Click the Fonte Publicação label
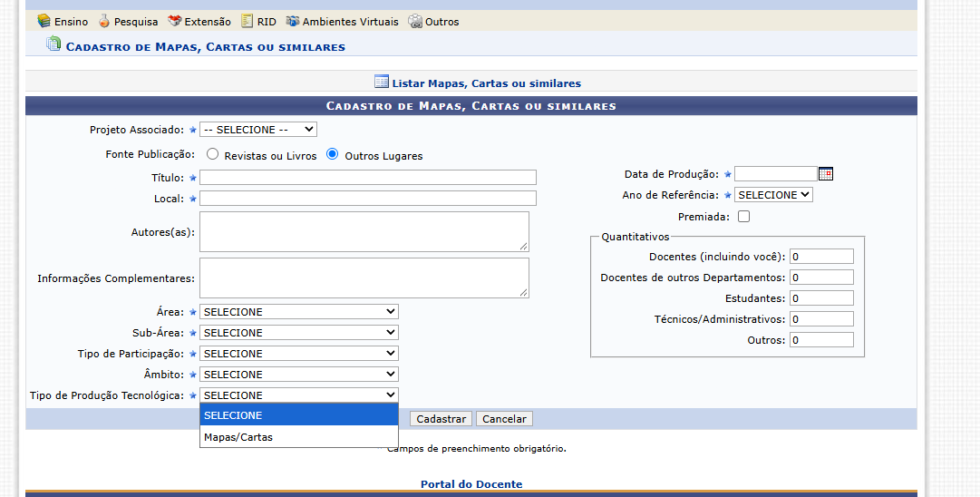This screenshot has width=980, height=497. click(x=150, y=154)
